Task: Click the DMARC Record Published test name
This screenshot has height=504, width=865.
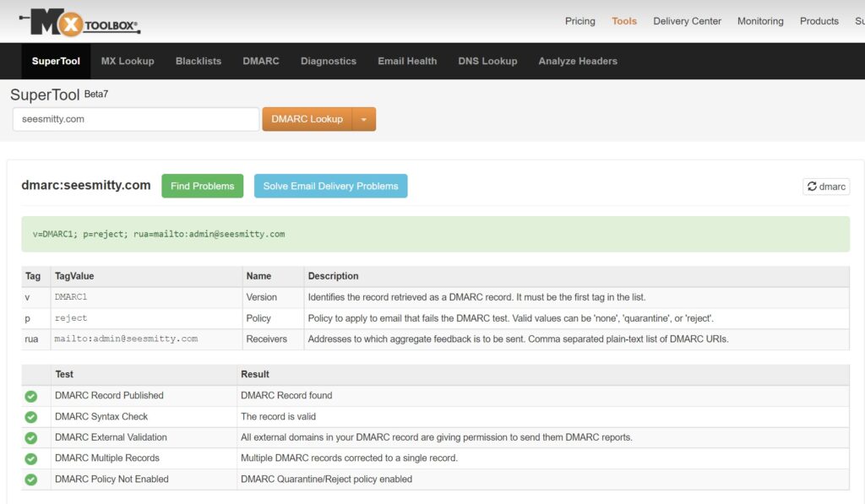Action: click(109, 395)
